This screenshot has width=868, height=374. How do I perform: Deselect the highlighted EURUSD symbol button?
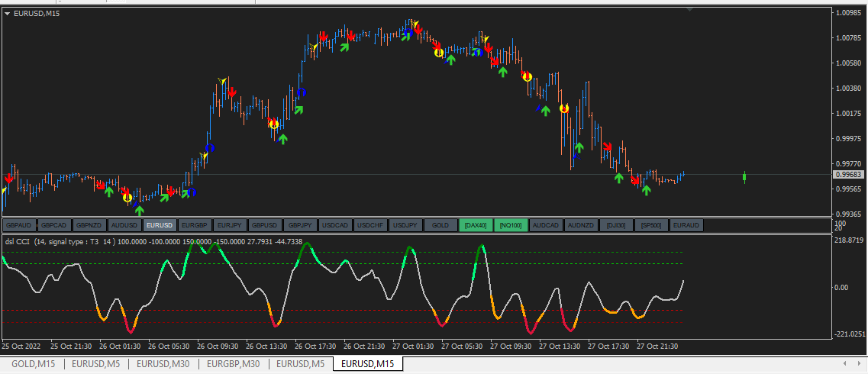tap(160, 225)
